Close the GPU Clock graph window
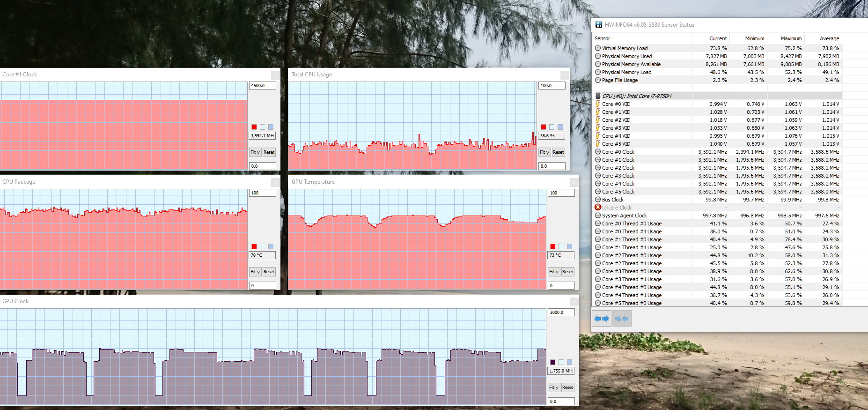 [x=574, y=302]
